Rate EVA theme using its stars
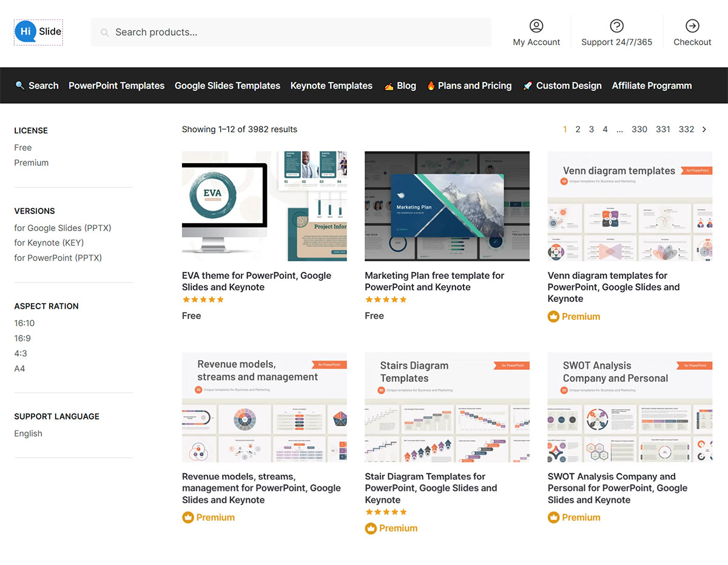Viewport: 728px width, 565px height. click(203, 299)
